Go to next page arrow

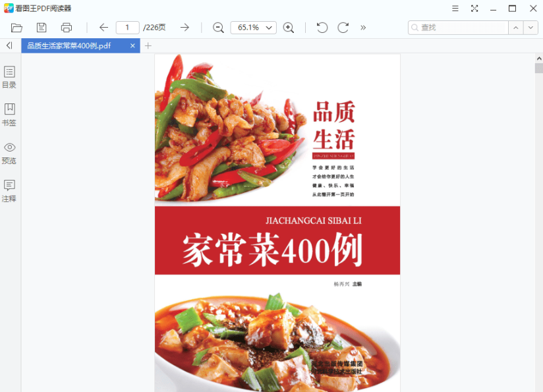(x=185, y=28)
